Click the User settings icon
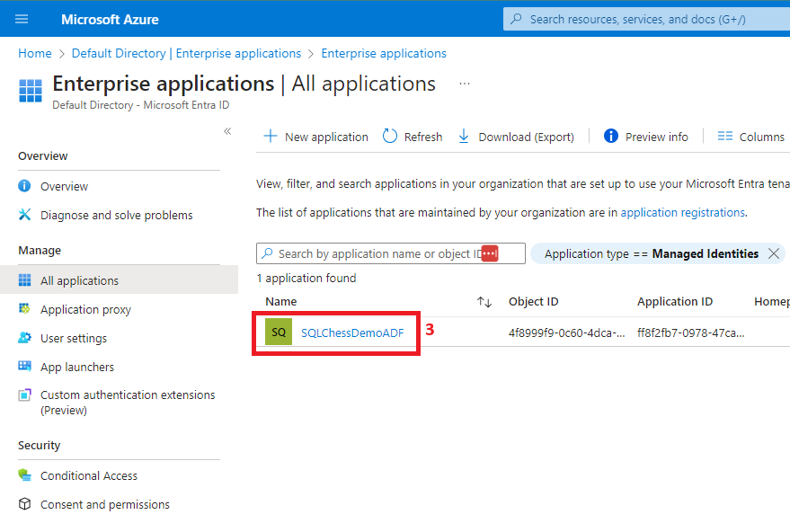The image size is (790, 532). 24,338
